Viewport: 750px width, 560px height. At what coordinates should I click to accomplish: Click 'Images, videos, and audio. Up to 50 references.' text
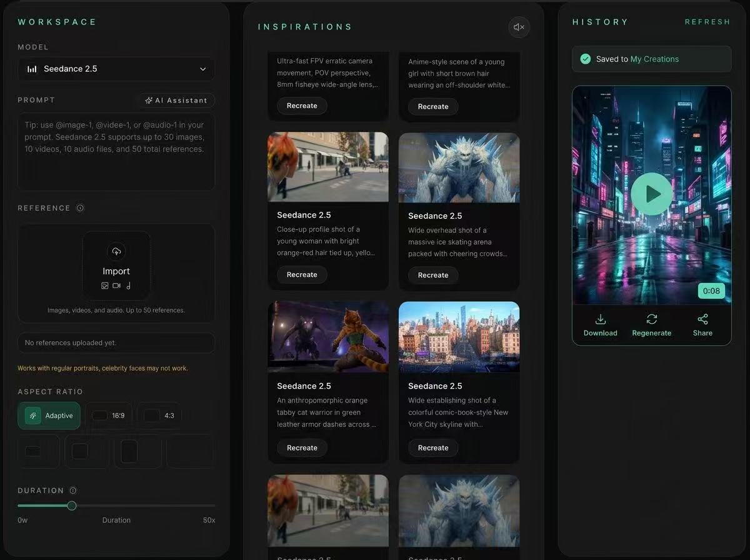pyautogui.click(x=116, y=310)
